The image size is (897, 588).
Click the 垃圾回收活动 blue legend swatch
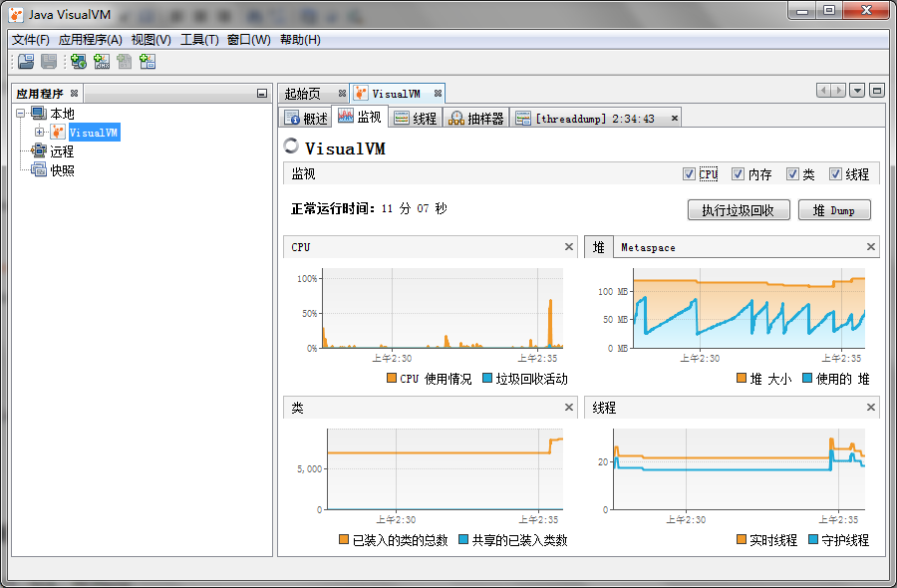click(487, 378)
